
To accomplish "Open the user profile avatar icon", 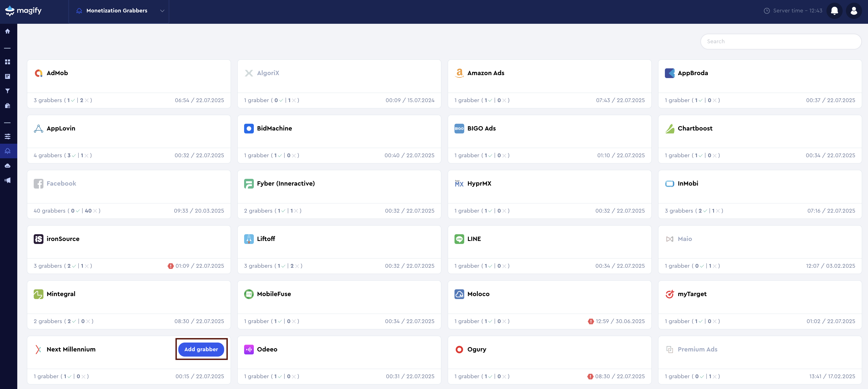I will click(x=853, y=11).
